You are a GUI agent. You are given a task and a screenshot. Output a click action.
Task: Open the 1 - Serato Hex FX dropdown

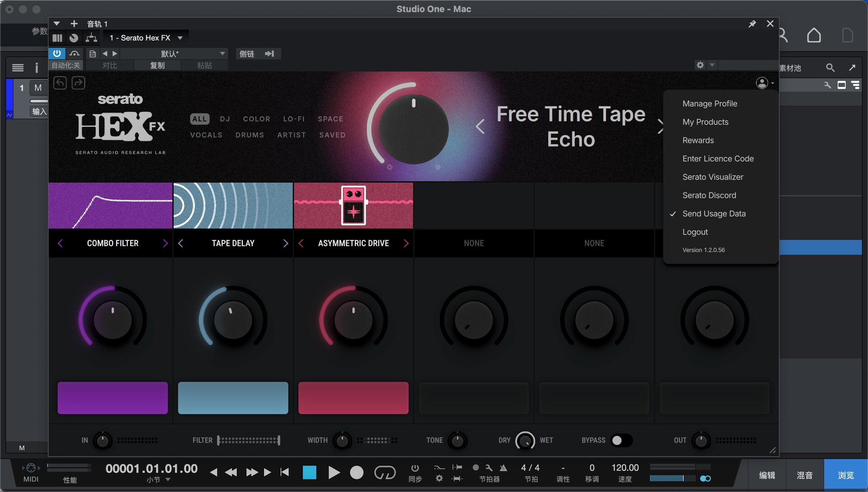click(x=180, y=38)
